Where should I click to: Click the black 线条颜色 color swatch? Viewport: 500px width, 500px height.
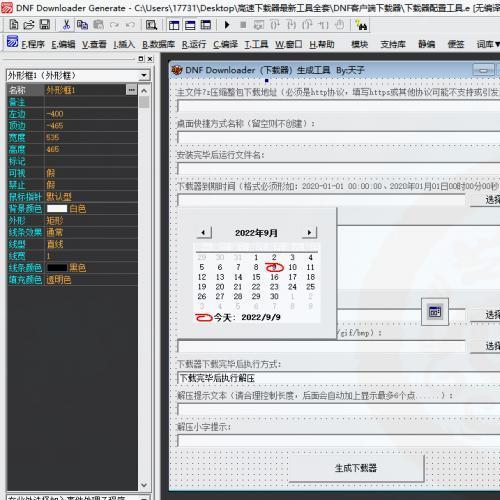[57, 268]
